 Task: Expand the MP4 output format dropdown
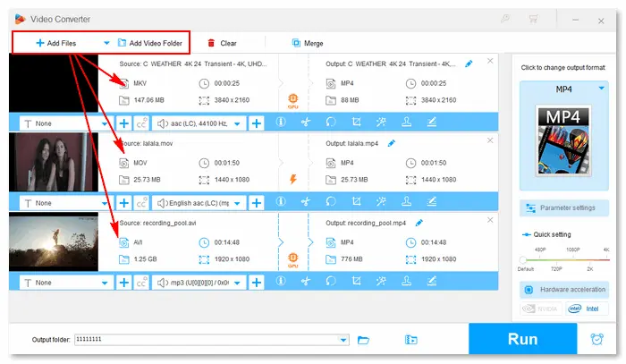601,89
